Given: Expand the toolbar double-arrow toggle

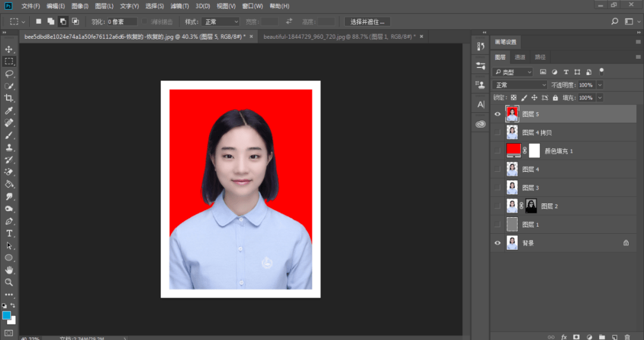Looking at the screenshot, I should [x=5, y=32].
